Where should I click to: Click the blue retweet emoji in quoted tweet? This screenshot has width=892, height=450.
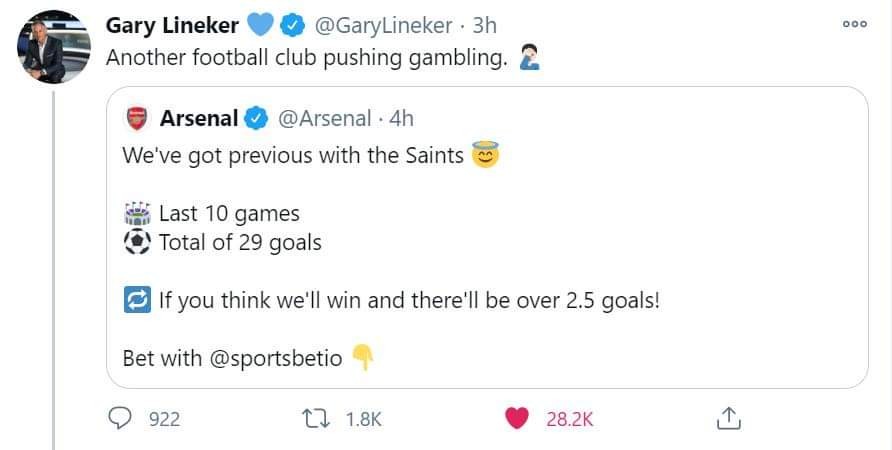[137, 299]
